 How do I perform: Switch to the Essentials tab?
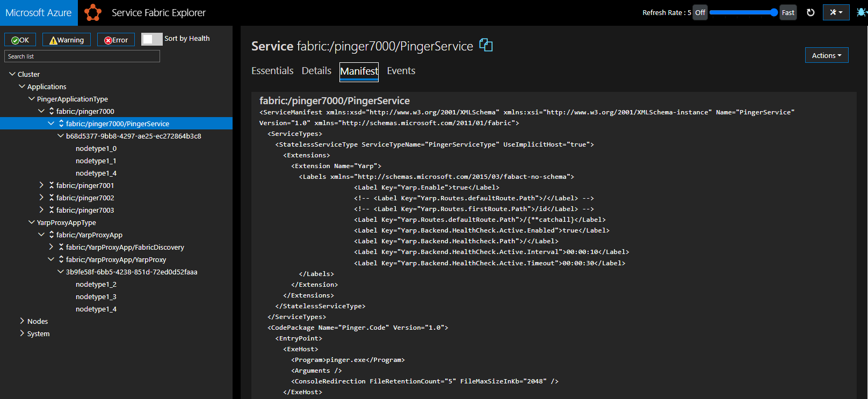[272, 71]
